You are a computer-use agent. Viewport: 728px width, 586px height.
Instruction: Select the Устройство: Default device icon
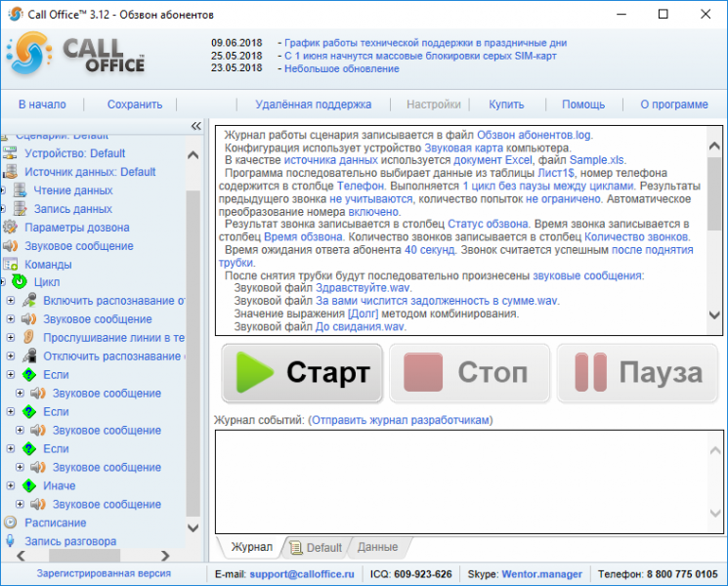tap(10, 153)
